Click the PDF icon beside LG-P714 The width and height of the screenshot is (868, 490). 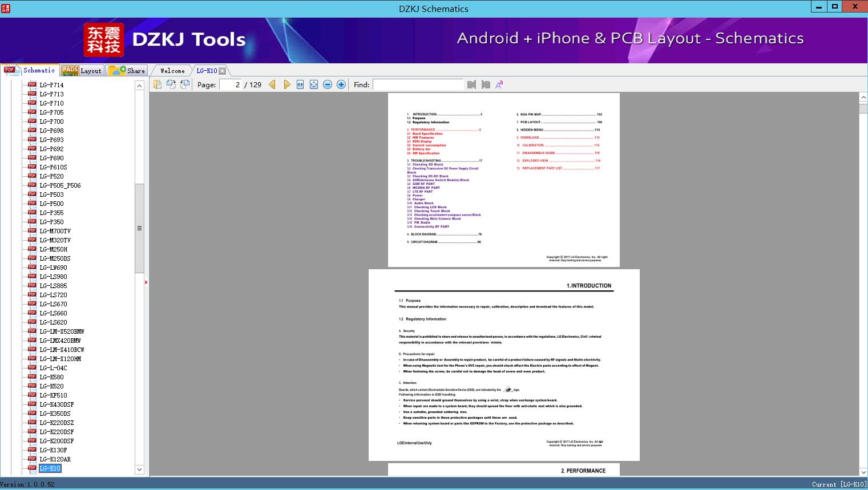point(33,84)
